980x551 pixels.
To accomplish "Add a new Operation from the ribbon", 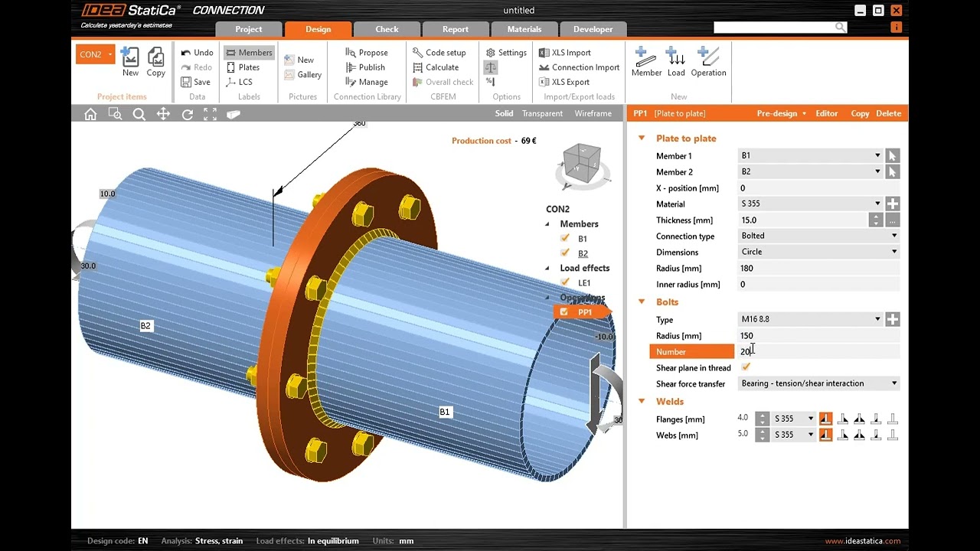I will [708, 62].
